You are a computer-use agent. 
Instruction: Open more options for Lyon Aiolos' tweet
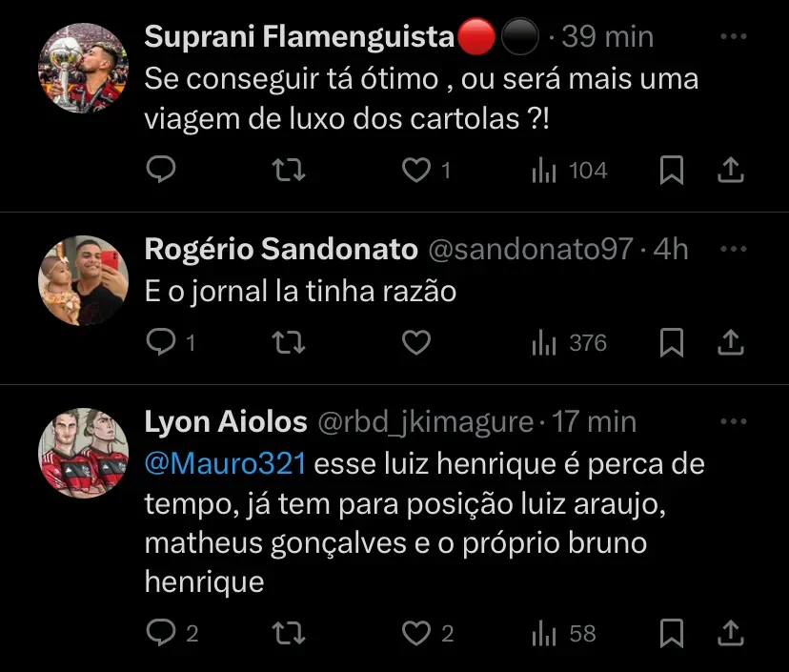(x=732, y=421)
